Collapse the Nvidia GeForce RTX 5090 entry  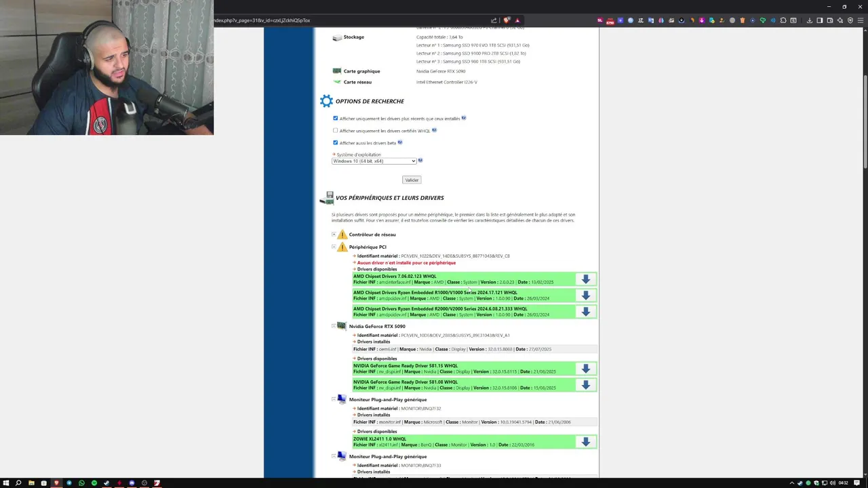(x=334, y=326)
